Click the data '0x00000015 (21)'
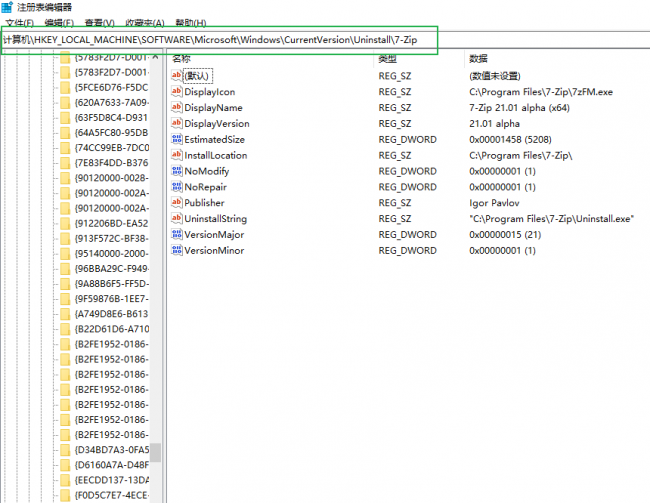The image size is (650, 503). 505,234
